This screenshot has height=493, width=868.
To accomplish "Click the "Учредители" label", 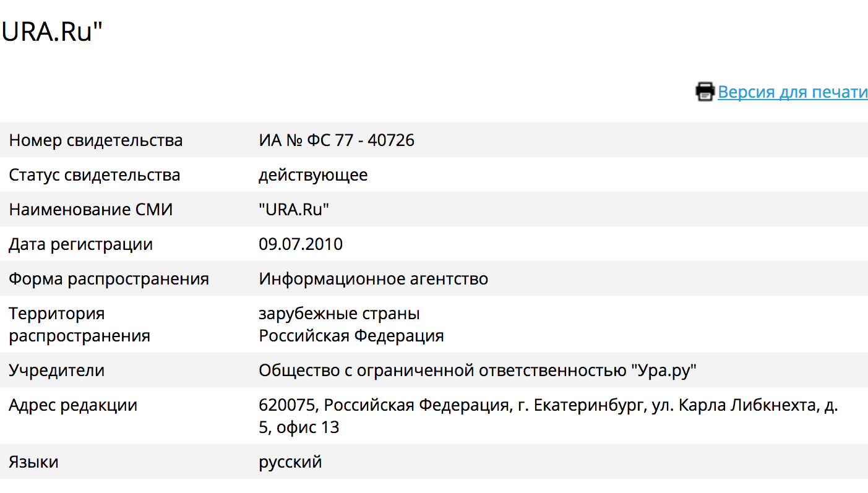I will pos(57,371).
